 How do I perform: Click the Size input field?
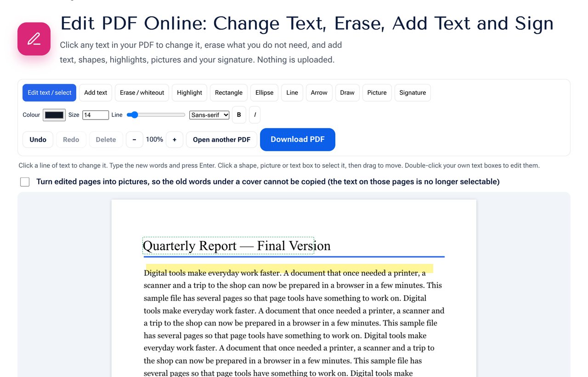tap(96, 115)
